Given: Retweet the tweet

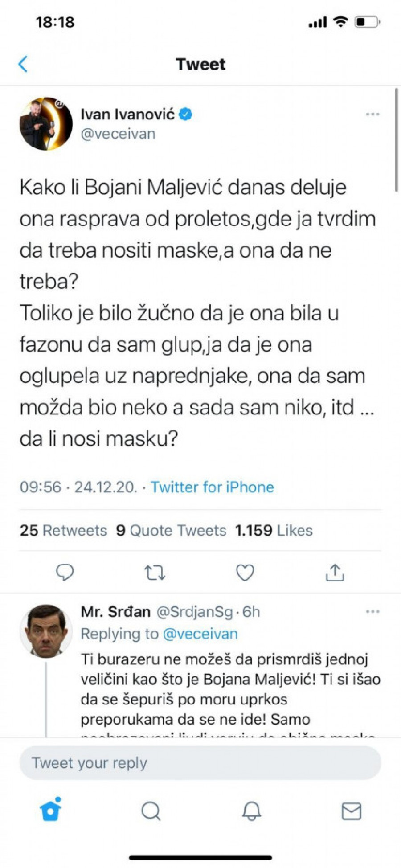Looking at the screenshot, I should point(155,572).
